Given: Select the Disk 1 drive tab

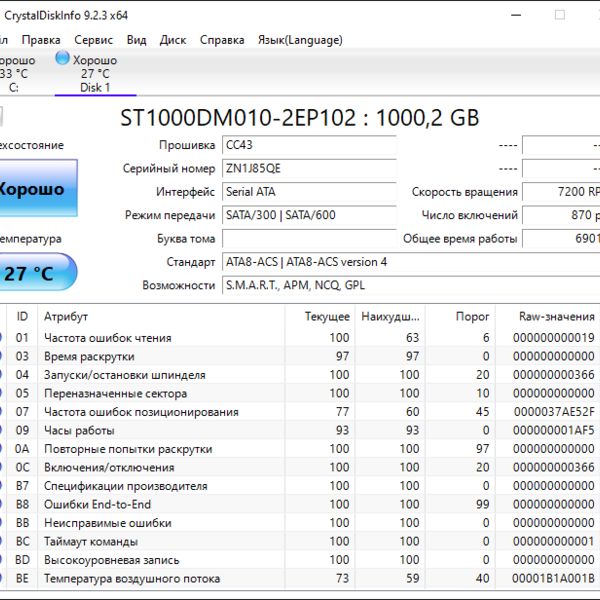Looking at the screenshot, I should 95,73.
